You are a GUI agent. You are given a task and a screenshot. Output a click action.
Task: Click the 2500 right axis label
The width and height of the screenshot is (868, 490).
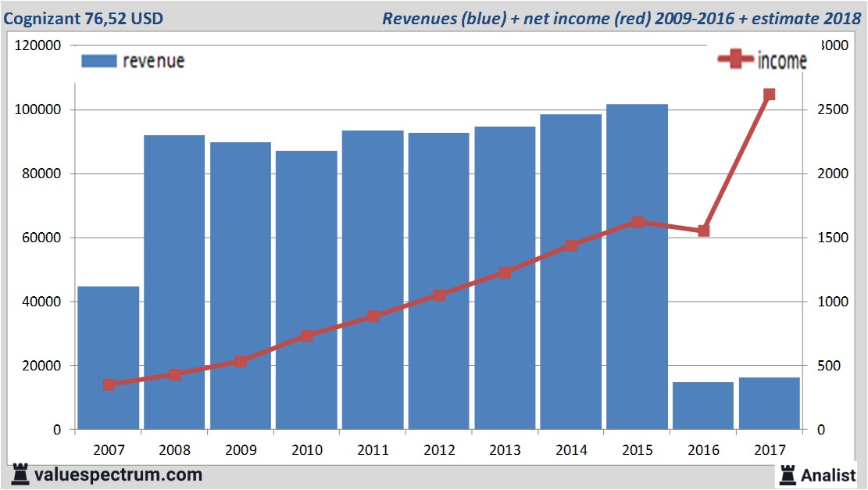coord(833,109)
